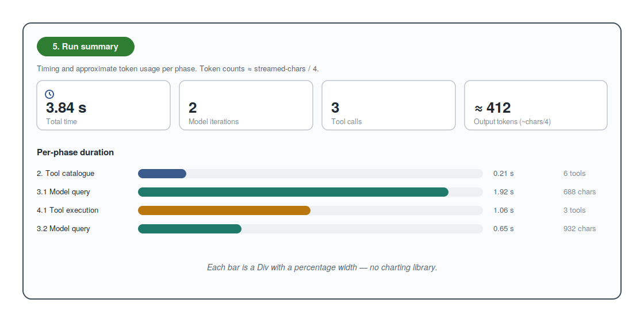Image resolution: width=644 pixels, height=322 pixels.
Task: Click the '6 tools' count
Action: 574,173
